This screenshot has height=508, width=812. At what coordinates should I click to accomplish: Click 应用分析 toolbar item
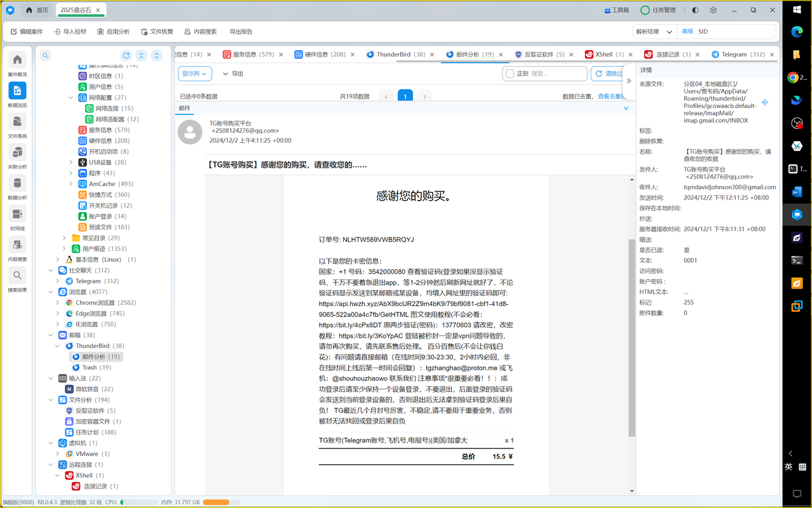[113, 32]
